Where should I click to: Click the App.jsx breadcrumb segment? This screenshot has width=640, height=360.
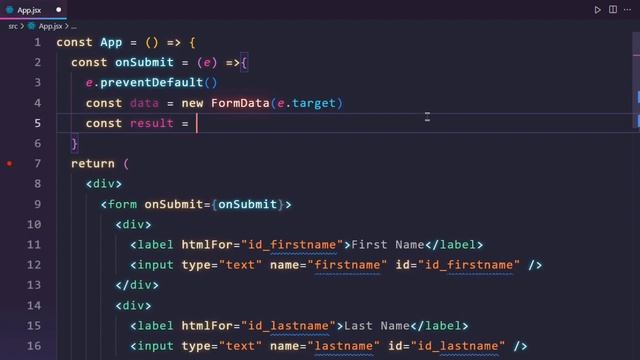click(50, 26)
